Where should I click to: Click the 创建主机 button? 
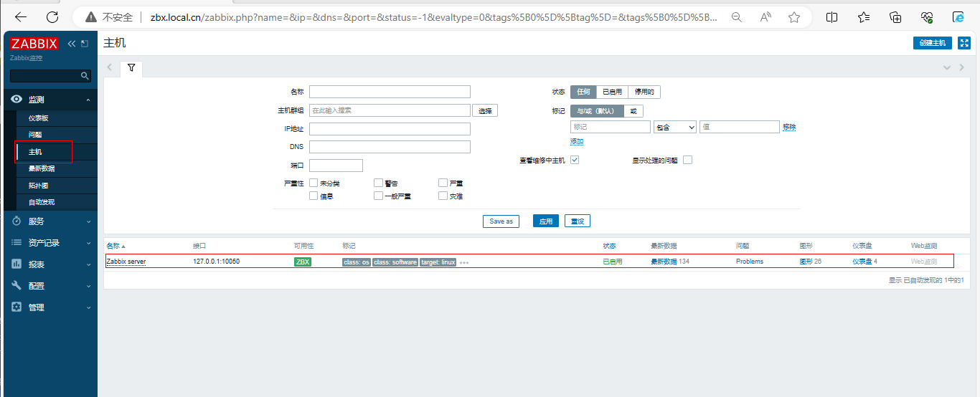coord(933,43)
